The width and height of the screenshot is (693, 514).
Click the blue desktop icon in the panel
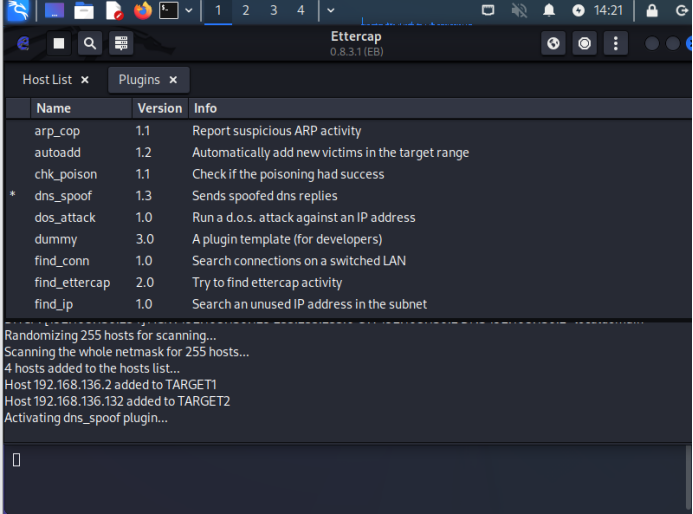54,11
